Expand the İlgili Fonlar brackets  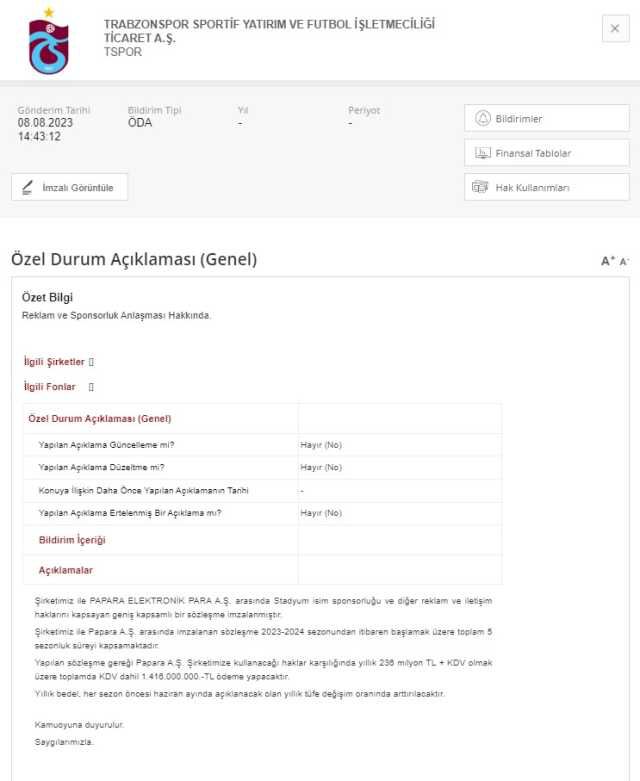pos(91,387)
